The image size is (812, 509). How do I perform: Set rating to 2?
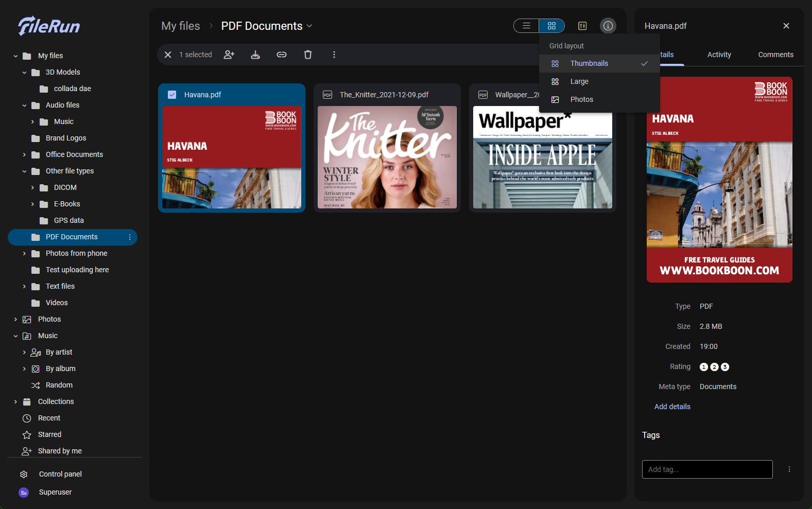pyautogui.click(x=714, y=367)
